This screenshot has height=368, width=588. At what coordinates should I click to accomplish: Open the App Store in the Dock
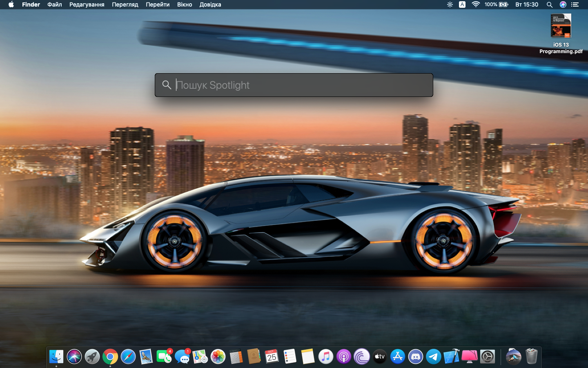(398, 357)
